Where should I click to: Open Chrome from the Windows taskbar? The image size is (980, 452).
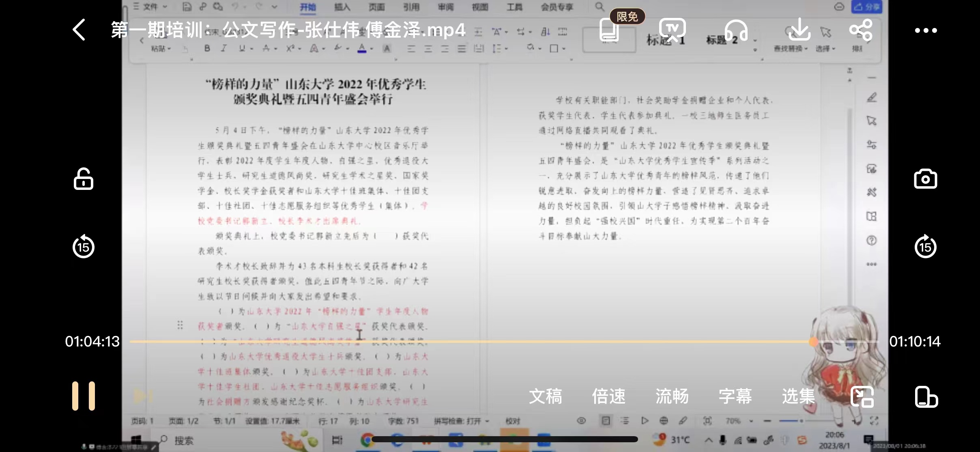367,440
